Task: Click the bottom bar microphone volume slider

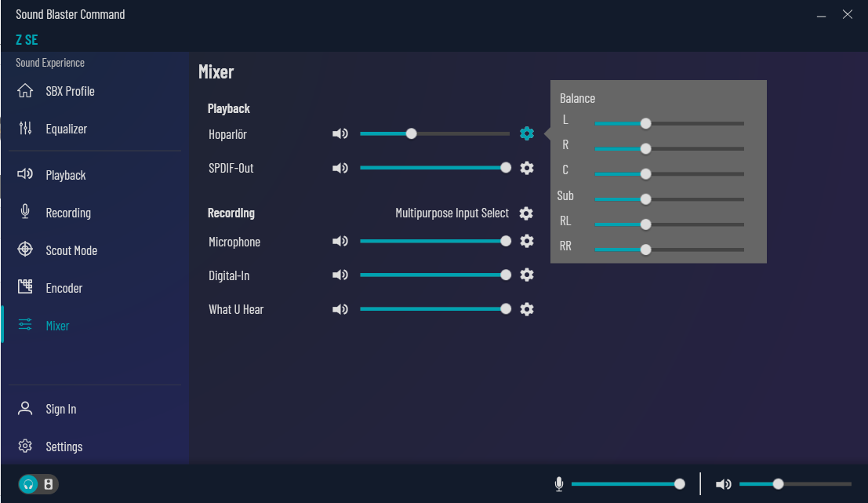Action: coord(628,484)
